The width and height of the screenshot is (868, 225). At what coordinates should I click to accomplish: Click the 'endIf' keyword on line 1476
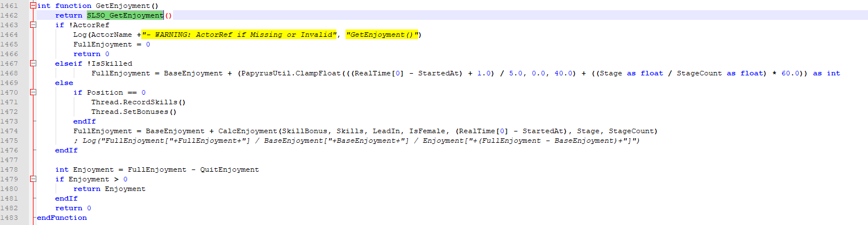pos(66,150)
